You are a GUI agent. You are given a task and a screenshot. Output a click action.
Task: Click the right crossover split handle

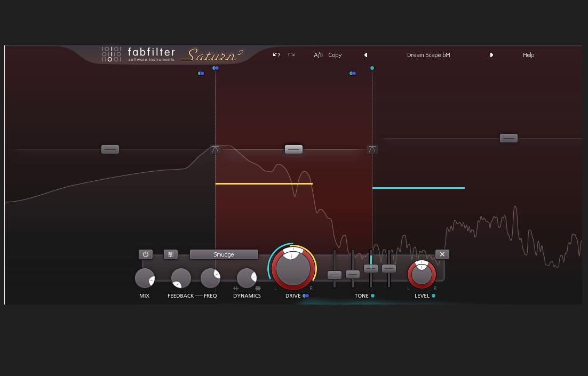(x=372, y=149)
